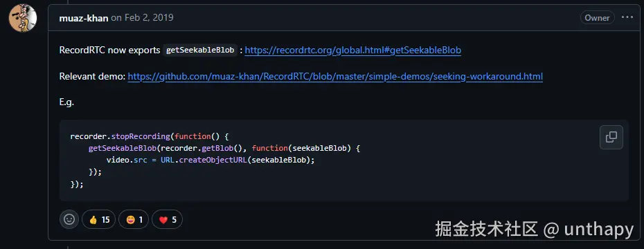
Task: Open the add reaction smiley picker
Action: pos(69,220)
